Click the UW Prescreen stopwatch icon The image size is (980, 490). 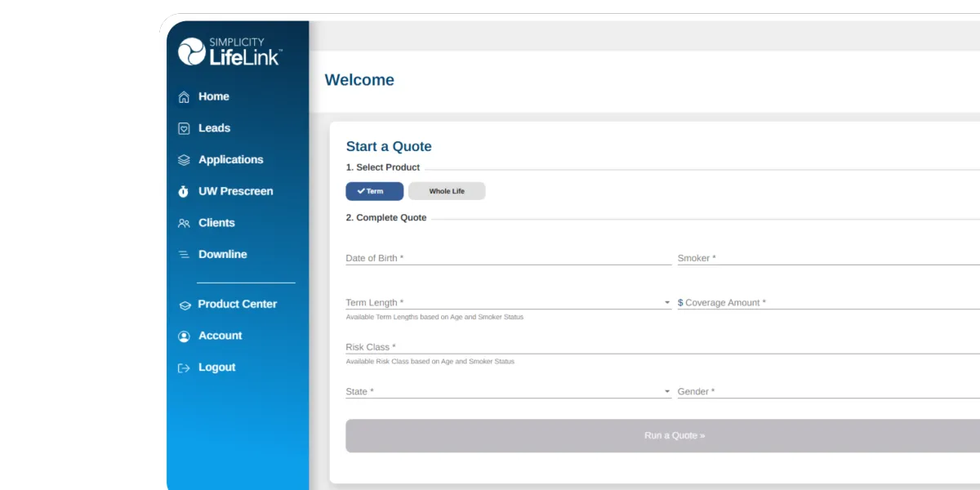pyautogui.click(x=184, y=192)
